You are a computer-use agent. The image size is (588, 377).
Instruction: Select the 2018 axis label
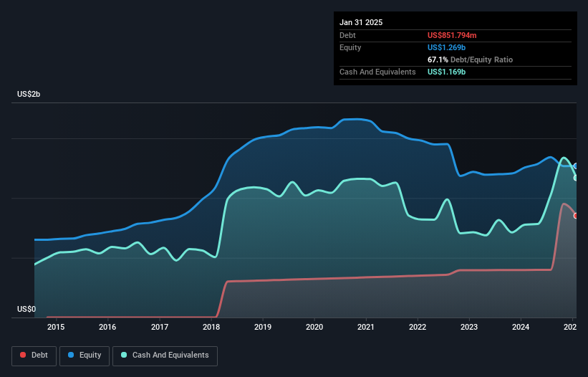pos(211,327)
